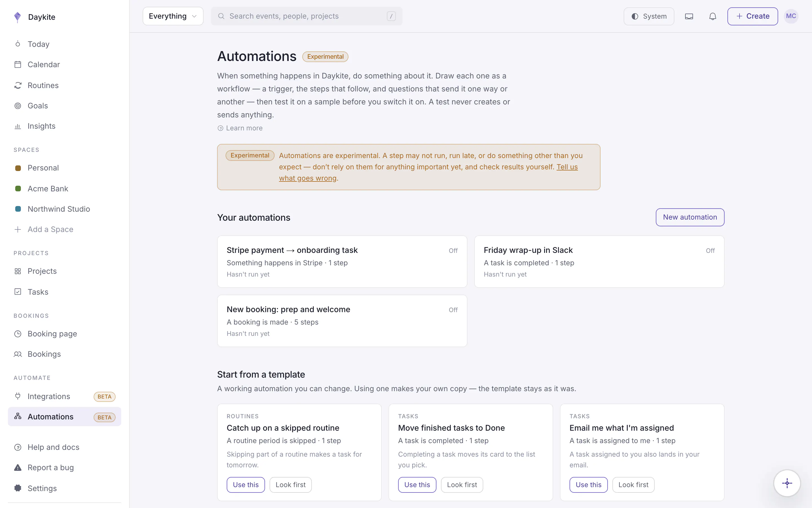Select the Northwind Studio teal swatch

tap(18, 209)
